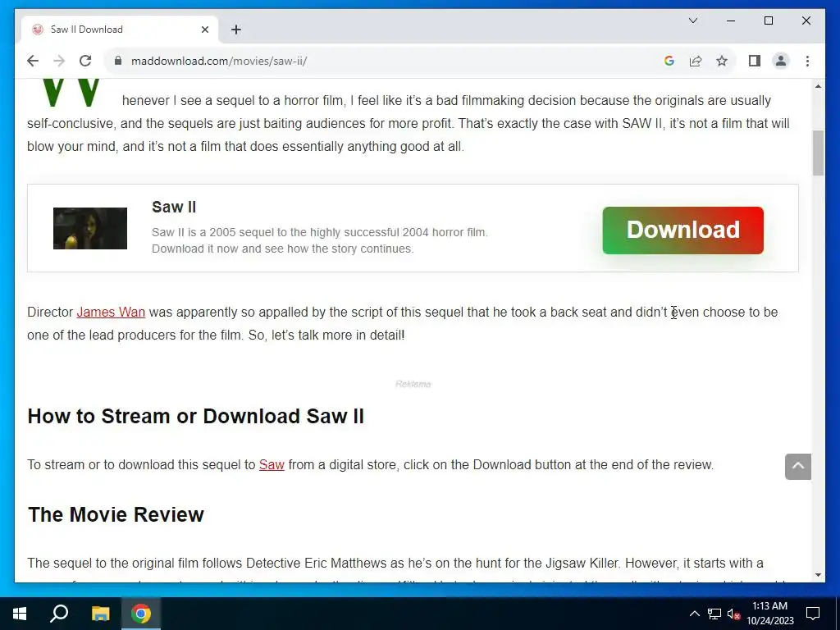840x630 pixels.
Task: Open the clock showing 1:13 AM
Action: 769,614
